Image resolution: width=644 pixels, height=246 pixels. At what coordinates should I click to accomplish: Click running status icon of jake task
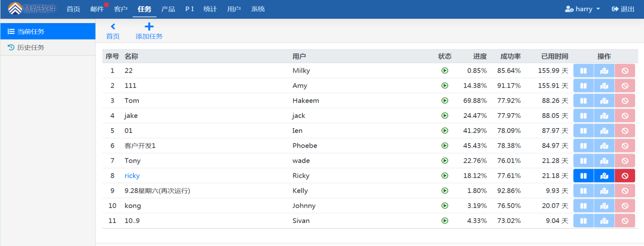pos(445,116)
